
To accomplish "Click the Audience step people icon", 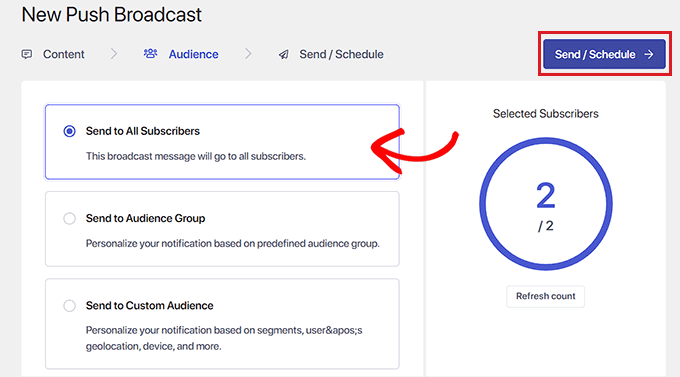I will tap(150, 53).
